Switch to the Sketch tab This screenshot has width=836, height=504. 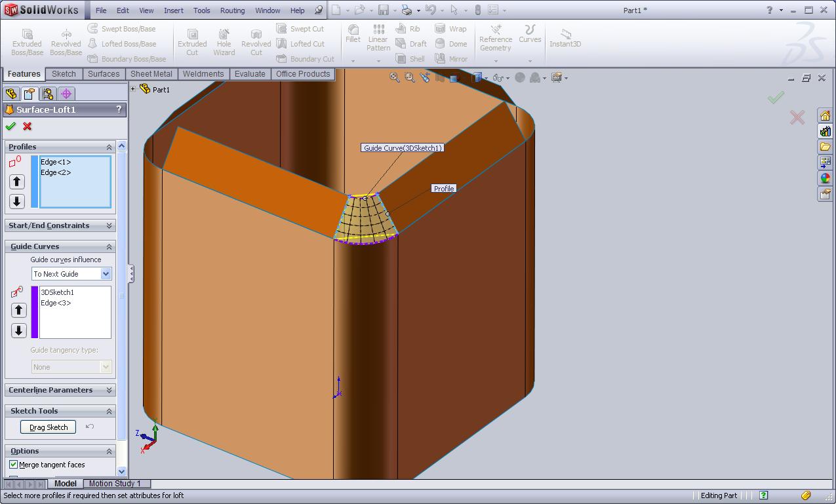point(64,74)
